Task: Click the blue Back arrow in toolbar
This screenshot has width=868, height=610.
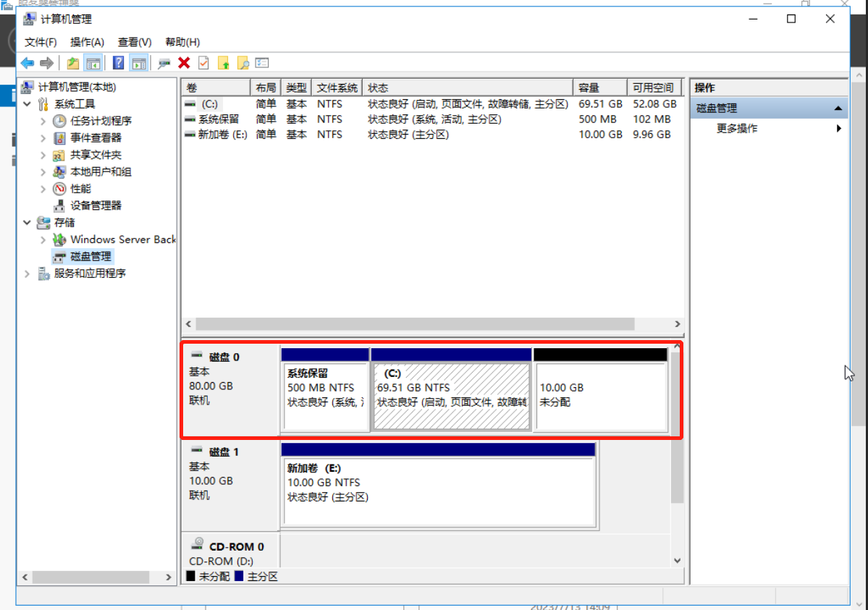Action: pos(28,63)
